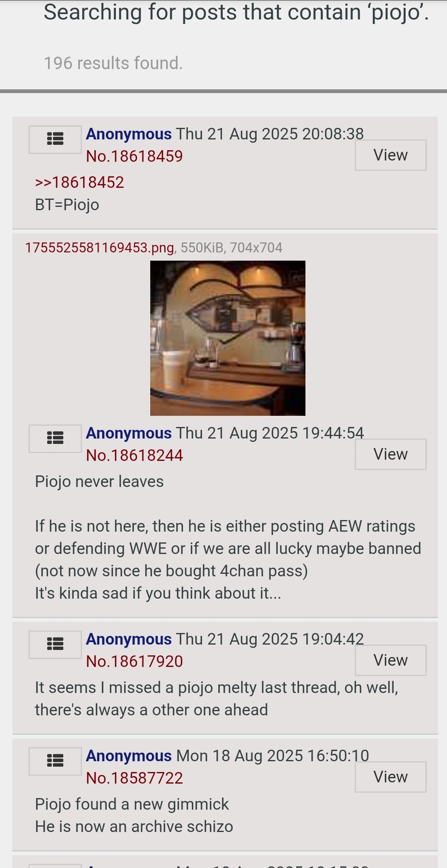Screen dimensions: 447x868
Task: Open post menu icon for No.18617920
Action: (55, 645)
